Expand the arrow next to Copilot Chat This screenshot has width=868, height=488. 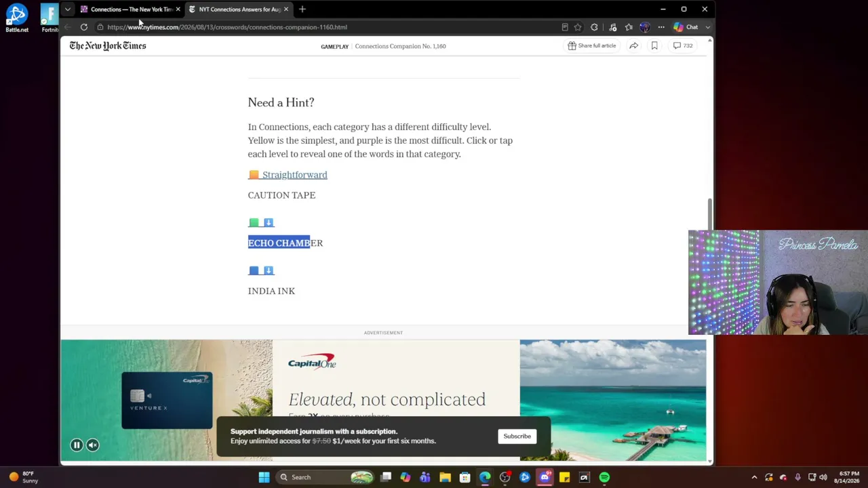(707, 27)
